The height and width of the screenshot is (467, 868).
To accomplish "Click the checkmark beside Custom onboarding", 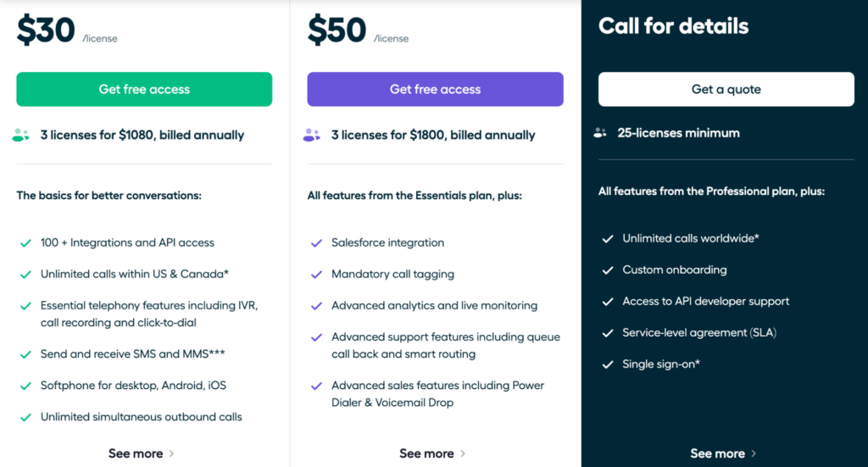I will pyautogui.click(x=608, y=270).
